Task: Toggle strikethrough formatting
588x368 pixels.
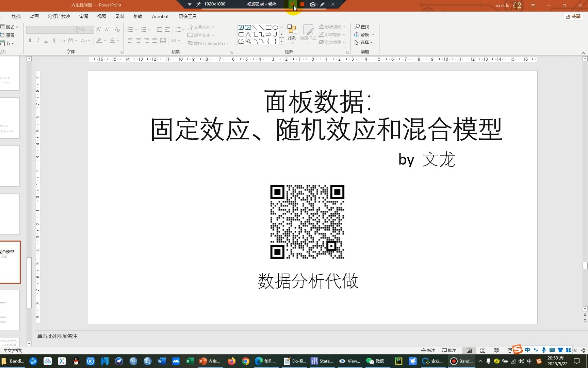Action: tap(62, 41)
